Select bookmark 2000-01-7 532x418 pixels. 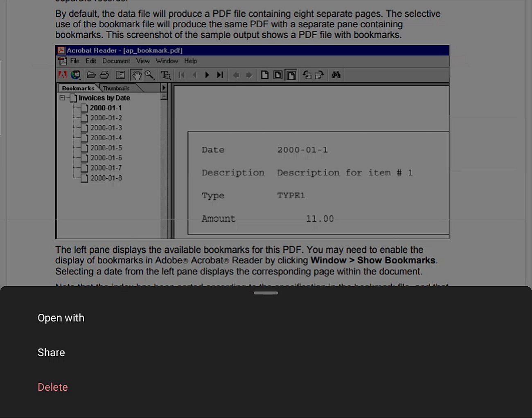click(x=106, y=168)
